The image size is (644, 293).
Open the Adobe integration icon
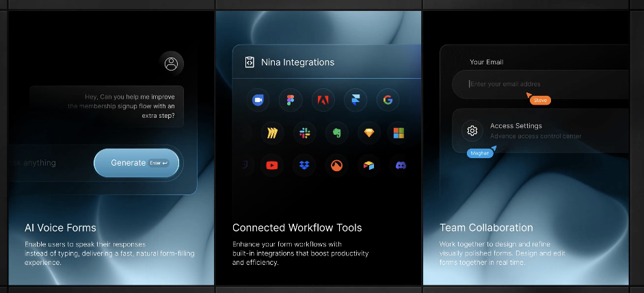pos(323,100)
